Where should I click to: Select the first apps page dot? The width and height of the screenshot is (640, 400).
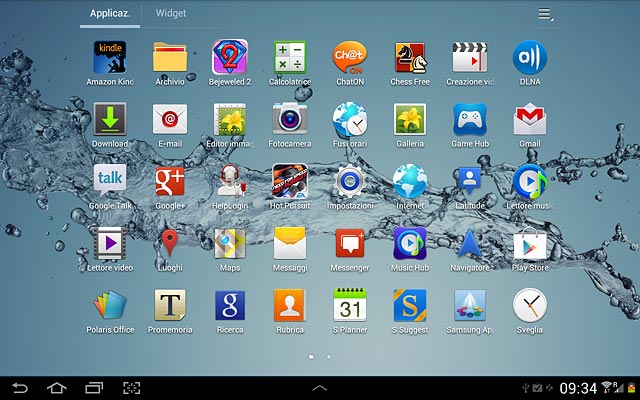(x=311, y=357)
